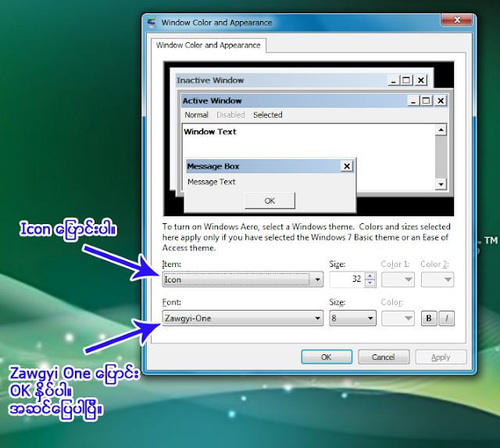Toggle Italic font style button
Screen dimensions: 500x448
[x=446, y=318]
